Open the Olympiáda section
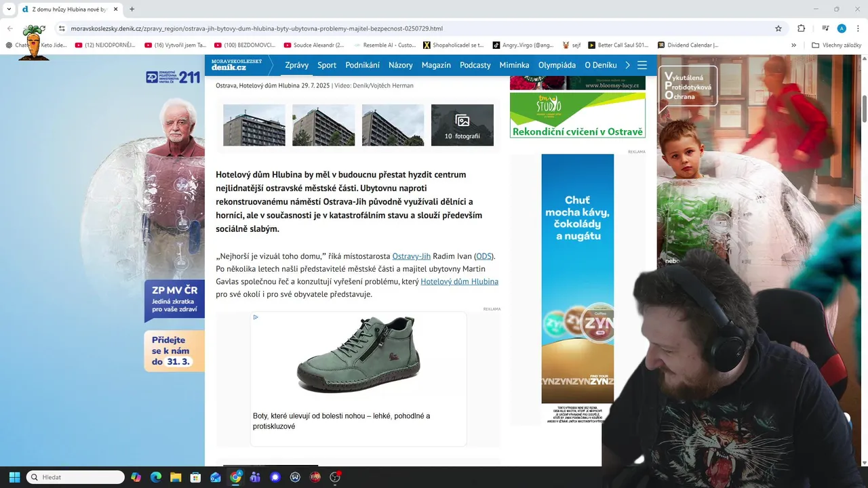 [x=557, y=65]
